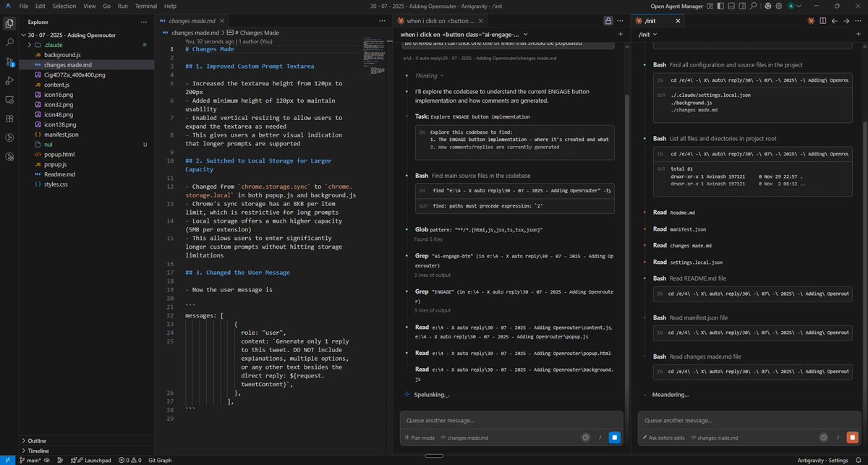
Task: Open the Remote Explorer view
Action: tap(9, 99)
